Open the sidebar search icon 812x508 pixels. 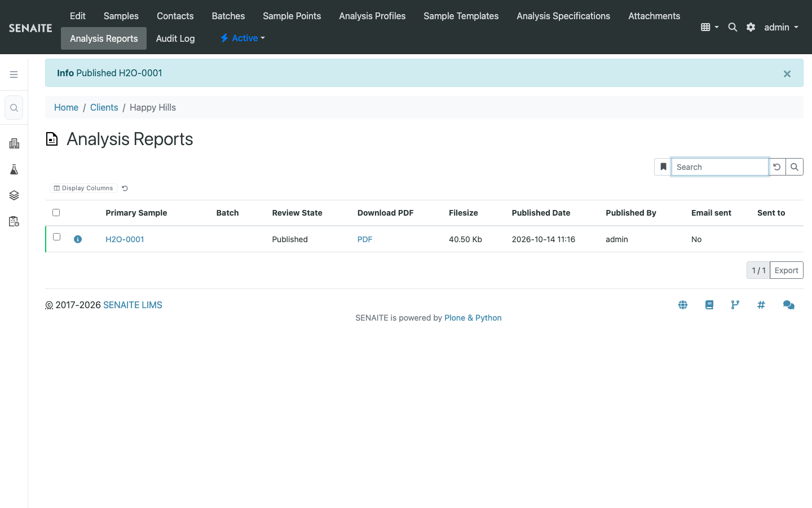(x=14, y=108)
